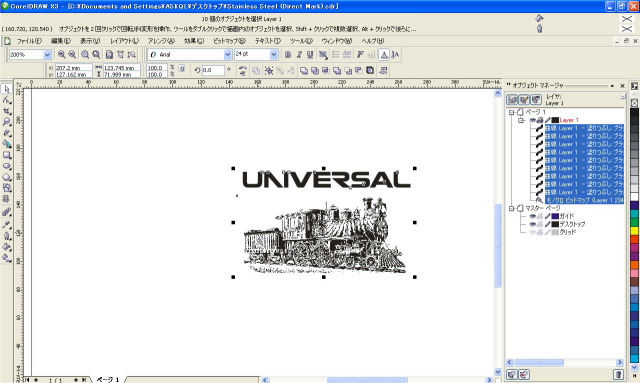Select the Eyedropper tool in toolbox
Viewport: 640px width, 383px height.
(x=7, y=225)
